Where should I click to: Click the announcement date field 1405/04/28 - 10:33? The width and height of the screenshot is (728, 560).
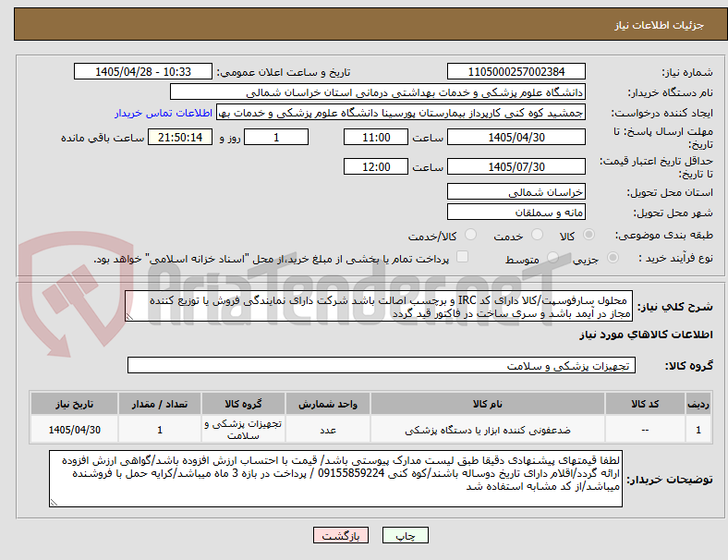143,72
